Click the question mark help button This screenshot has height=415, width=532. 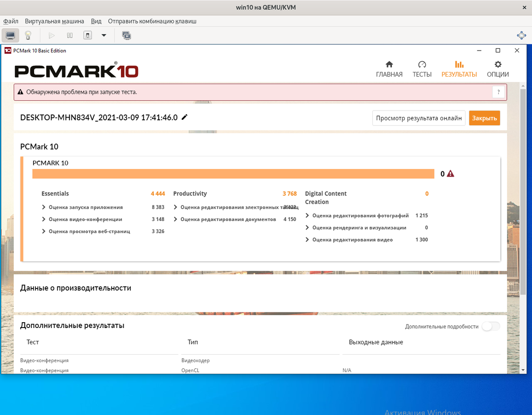[498, 92]
